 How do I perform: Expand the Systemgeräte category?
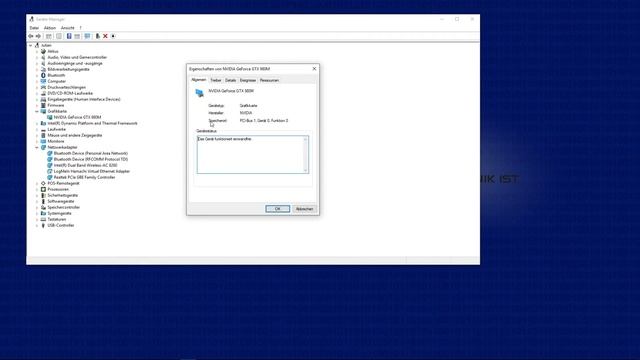[x=37, y=213]
